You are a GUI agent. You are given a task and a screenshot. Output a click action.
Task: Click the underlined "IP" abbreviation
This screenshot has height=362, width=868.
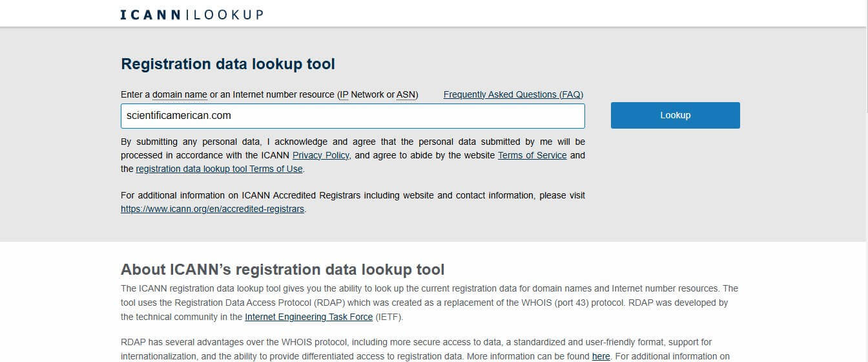point(344,94)
